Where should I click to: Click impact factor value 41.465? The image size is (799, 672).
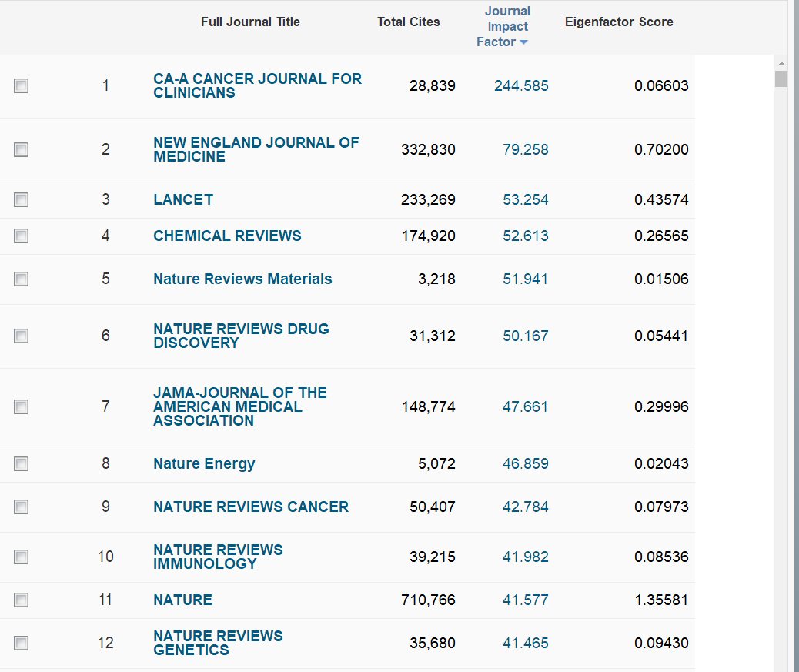tap(526, 643)
